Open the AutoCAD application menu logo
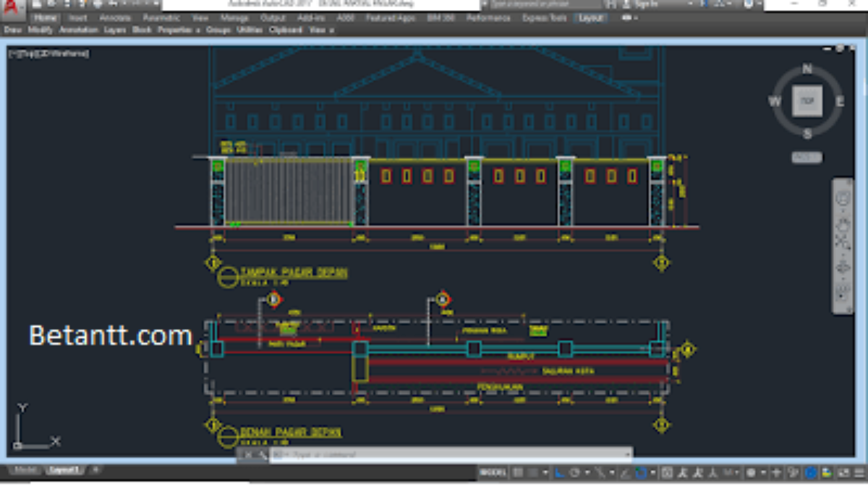The height and width of the screenshot is (488, 868). 14,7
